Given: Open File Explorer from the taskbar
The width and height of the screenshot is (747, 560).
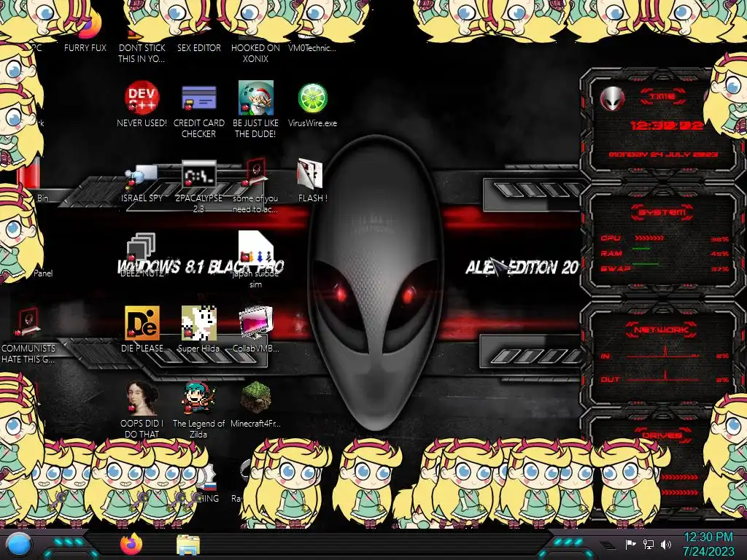Looking at the screenshot, I should 188,545.
